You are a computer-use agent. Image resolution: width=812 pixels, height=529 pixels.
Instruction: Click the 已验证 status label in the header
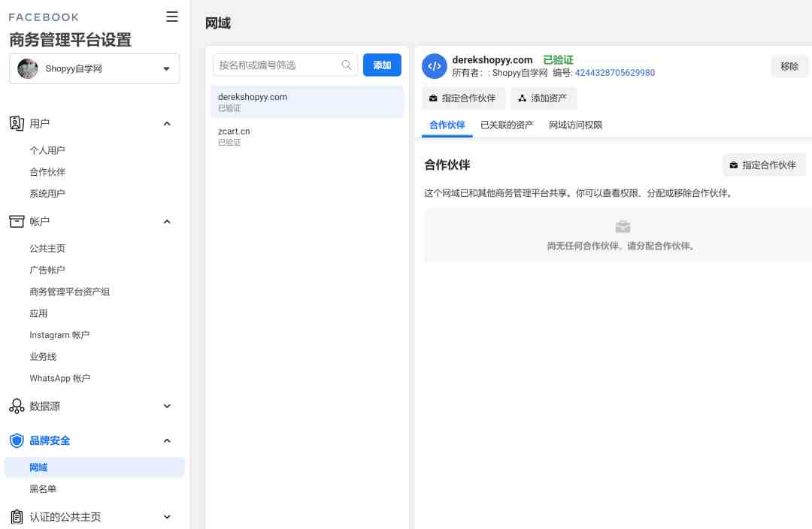(x=558, y=59)
